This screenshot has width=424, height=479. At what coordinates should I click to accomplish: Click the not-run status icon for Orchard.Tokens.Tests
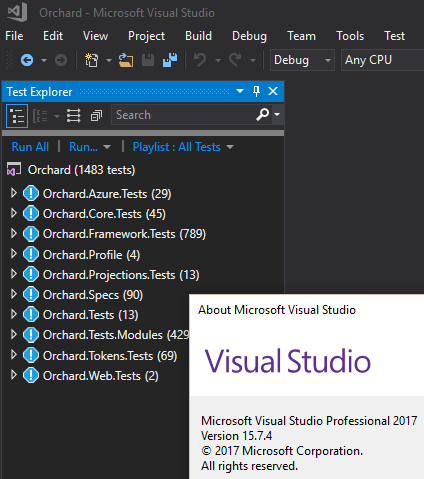[31, 355]
